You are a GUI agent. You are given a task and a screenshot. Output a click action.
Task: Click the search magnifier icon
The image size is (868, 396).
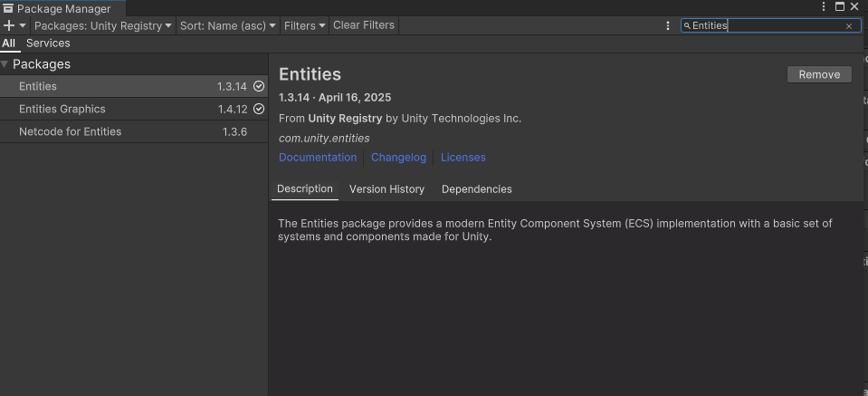687,26
